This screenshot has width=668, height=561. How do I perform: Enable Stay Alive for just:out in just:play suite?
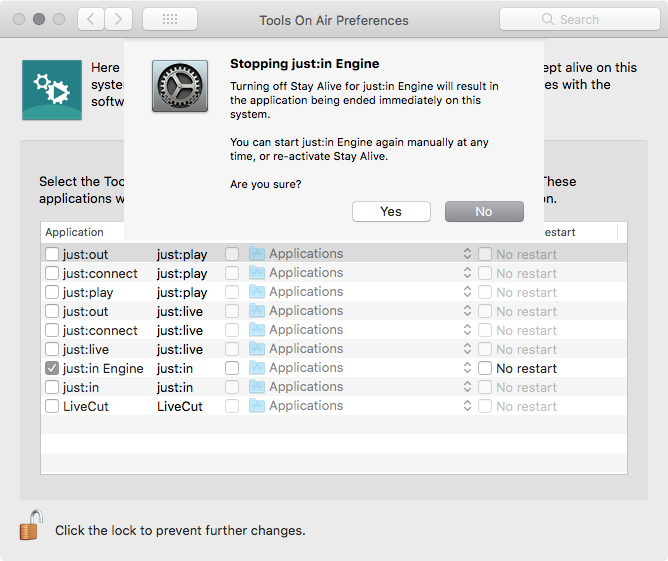52,254
